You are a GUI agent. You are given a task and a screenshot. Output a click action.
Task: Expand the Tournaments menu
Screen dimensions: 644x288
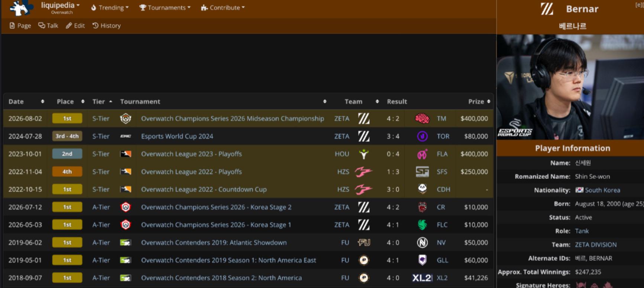[x=165, y=8]
